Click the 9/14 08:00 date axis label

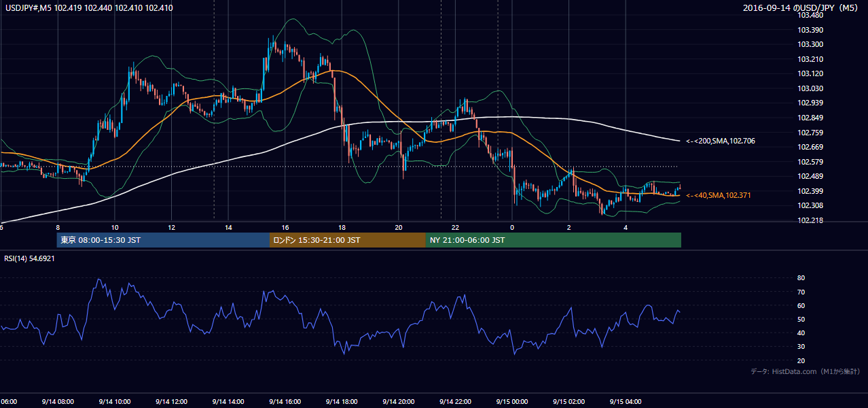(x=58, y=401)
